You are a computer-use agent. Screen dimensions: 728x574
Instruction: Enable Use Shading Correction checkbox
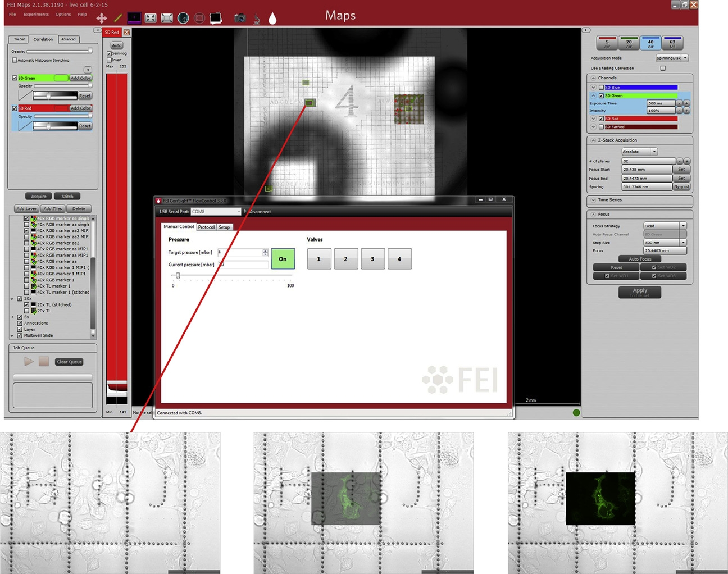[x=663, y=69]
